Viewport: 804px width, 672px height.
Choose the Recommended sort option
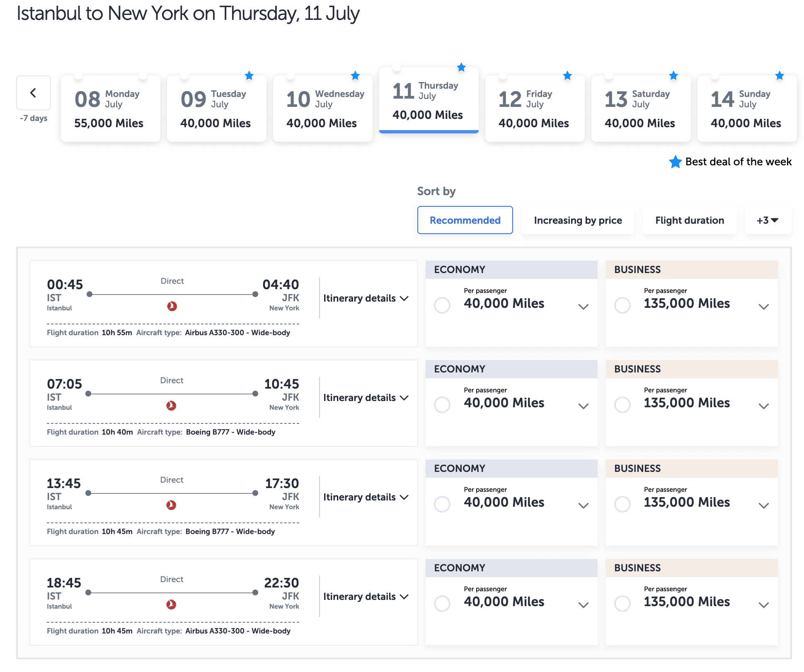pyautogui.click(x=465, y=220)
